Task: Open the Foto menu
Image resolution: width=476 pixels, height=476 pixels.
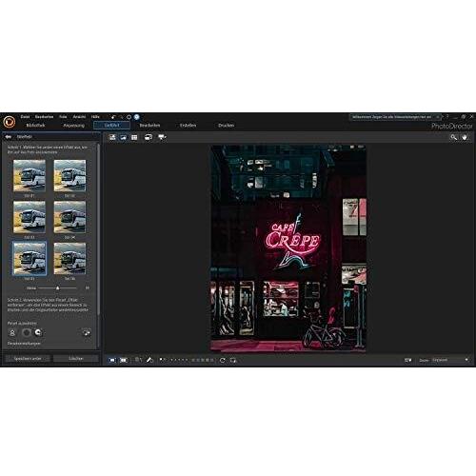Action: pyautogui.click(x=63, y=117)
